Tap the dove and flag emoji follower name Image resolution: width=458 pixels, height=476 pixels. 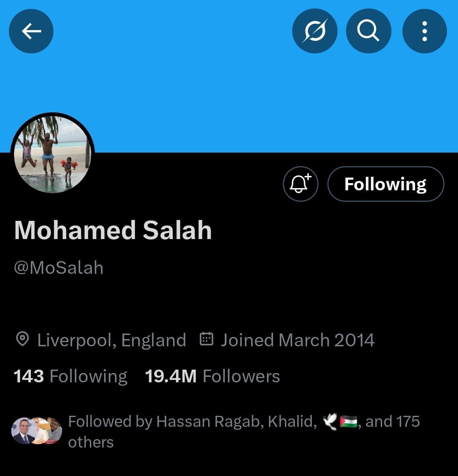click(340, 422)
